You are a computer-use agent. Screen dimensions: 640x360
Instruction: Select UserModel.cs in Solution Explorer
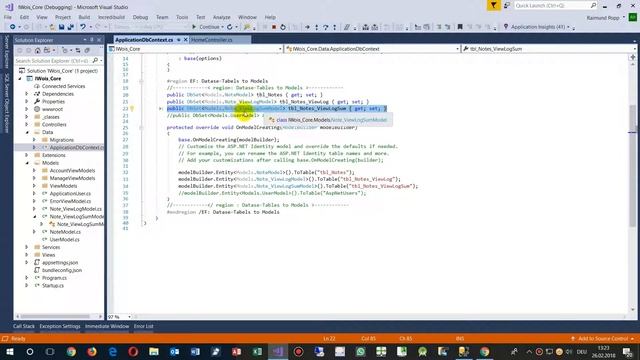[x=64, y=240]
